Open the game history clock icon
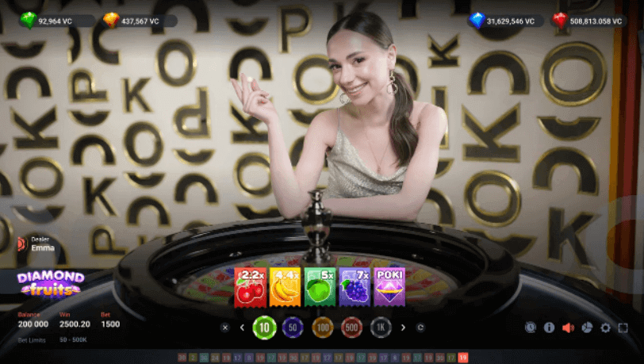644x364 pixels. tap(531, 328)
